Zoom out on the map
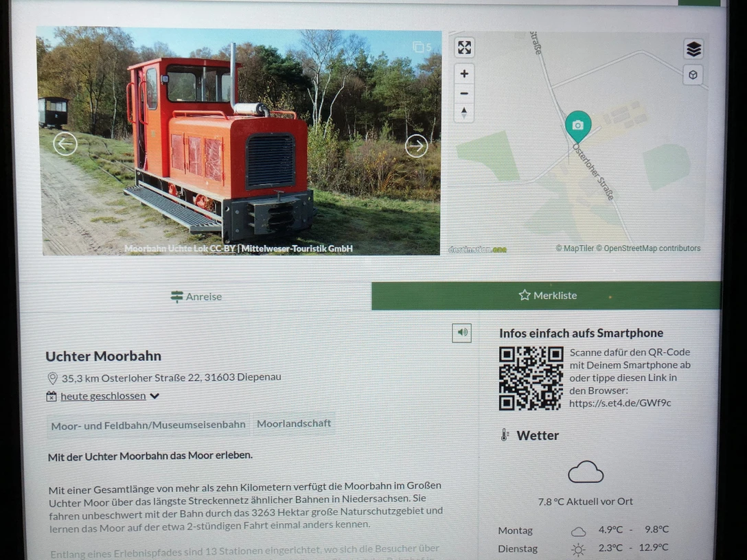Screen dimensions: 747x560 tap(463, 93)
